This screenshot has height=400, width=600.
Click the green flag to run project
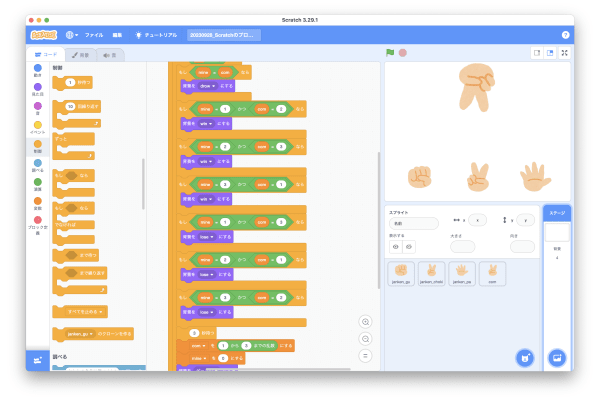(x=390, y=52)
